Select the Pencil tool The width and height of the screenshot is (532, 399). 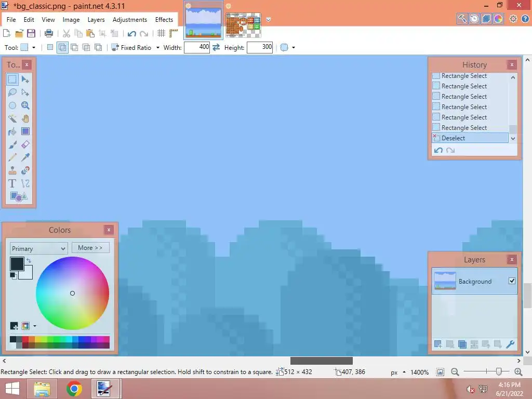[x=12, y=157]
